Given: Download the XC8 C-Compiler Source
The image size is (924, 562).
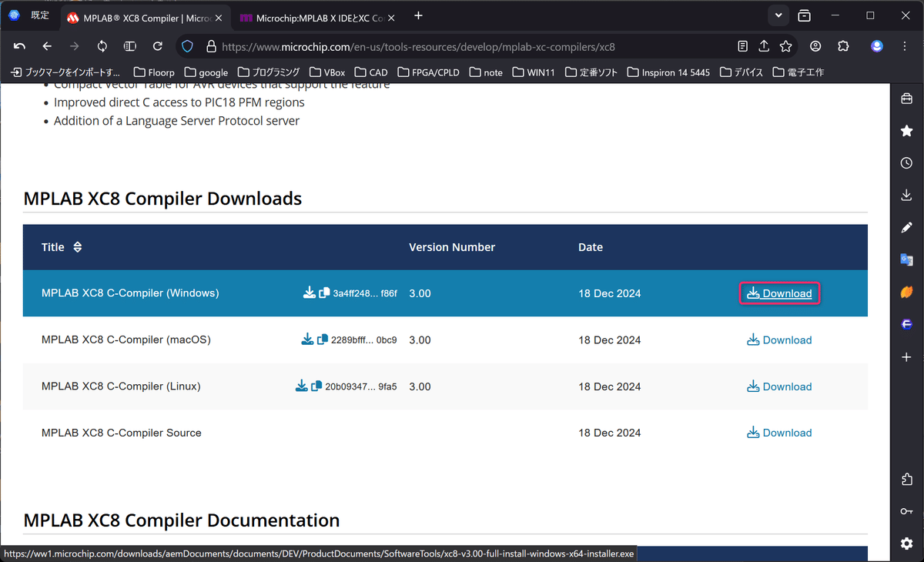Looking at the screenshot, I should pyautogui.click(x=779, y=433).
